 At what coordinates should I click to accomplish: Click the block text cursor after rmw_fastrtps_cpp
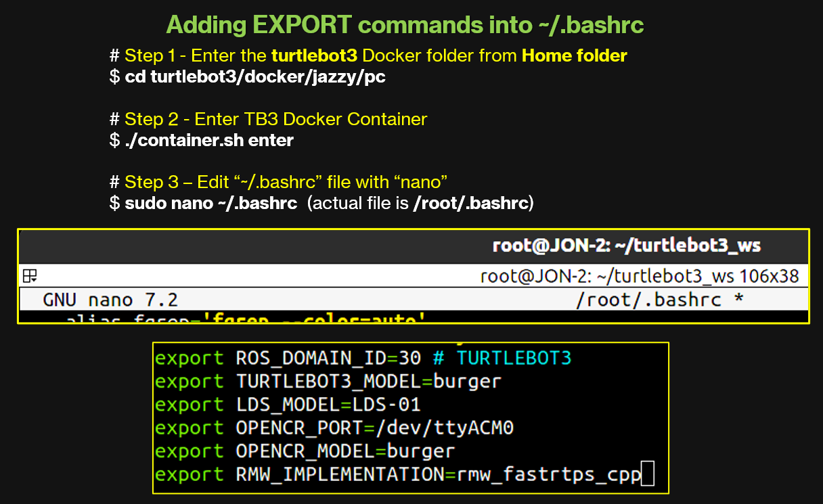point(648,474)
